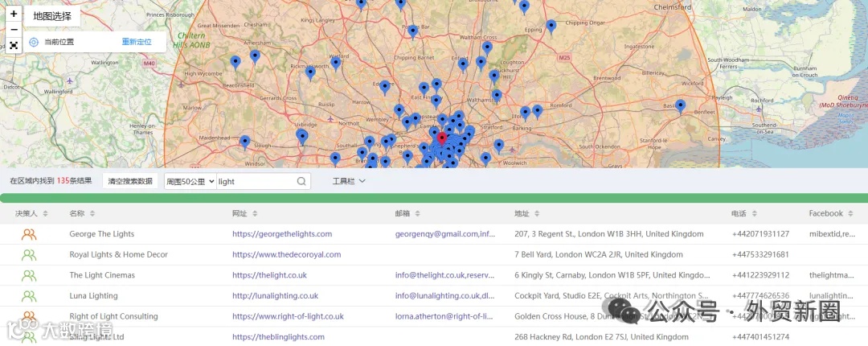This screenshot has width=868, height=346.
Task: Click phone number +447401451274
Action: tap(760, 336)
